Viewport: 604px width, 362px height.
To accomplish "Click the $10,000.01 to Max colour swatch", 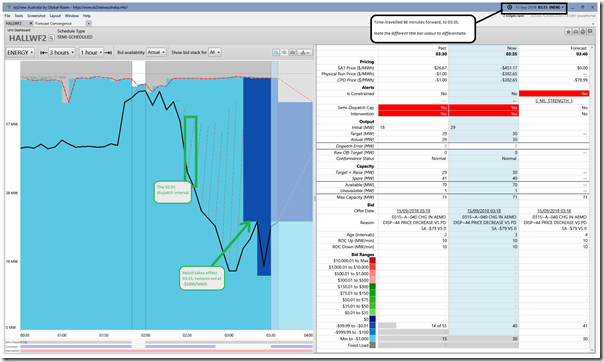I will tap(372, 261).
